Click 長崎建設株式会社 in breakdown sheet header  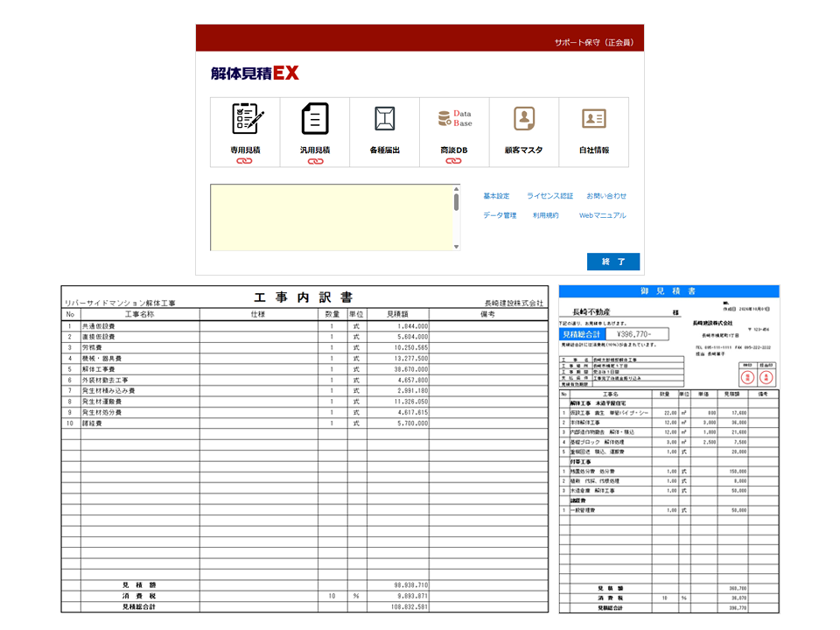(514, 304)
